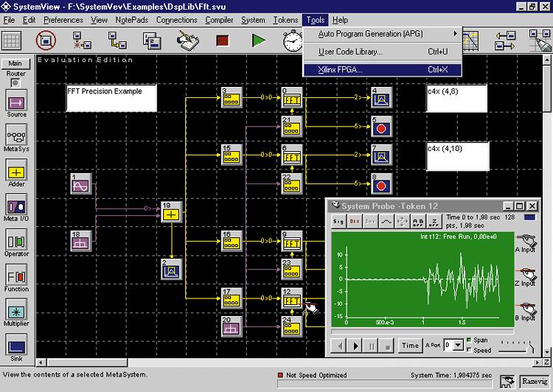The height and width of the screenshot is (392, 553).
Task: Open the Tokens menu
Action: (285, 20)
